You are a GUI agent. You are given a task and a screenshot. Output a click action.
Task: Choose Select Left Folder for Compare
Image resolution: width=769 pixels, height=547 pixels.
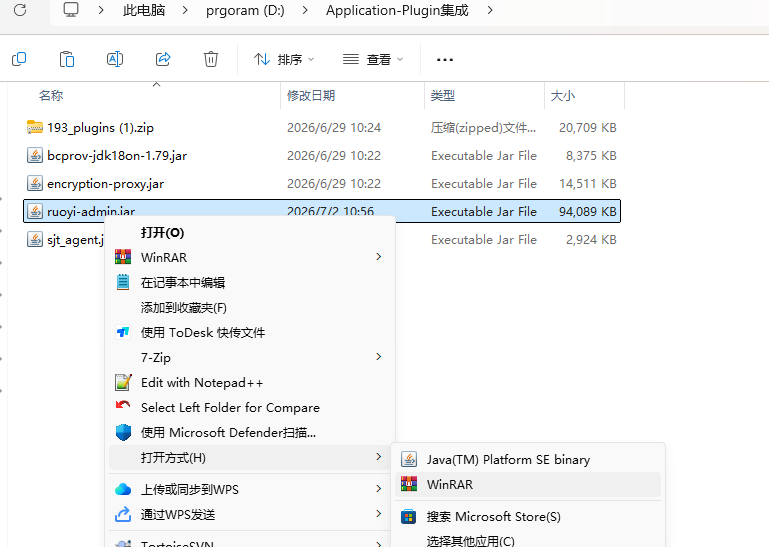click(x=251, y=407)
